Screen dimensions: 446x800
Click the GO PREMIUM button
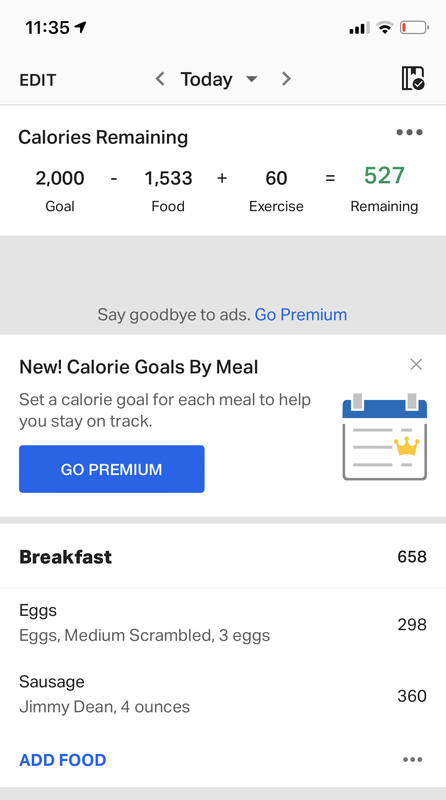click(112, 469)
